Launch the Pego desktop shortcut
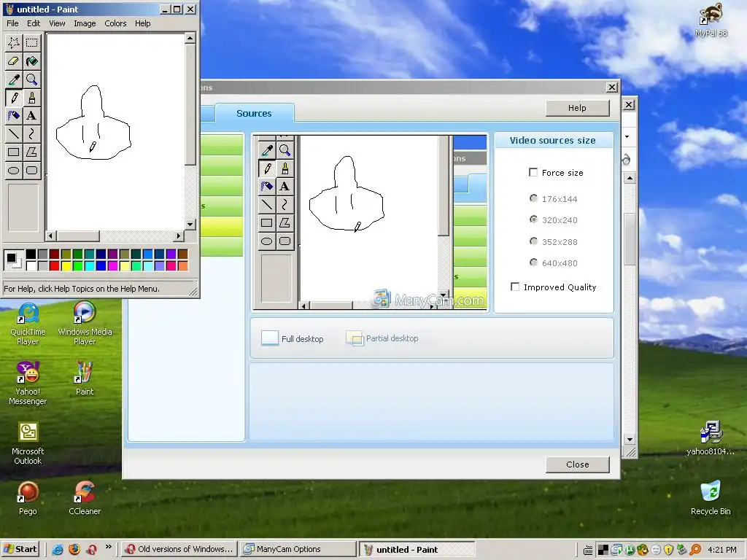747x560 pixels. pyautogui.click(x=28, y=497)
